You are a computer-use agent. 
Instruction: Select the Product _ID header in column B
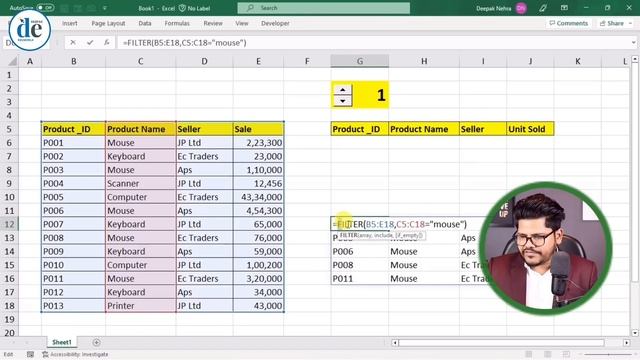pyautogui.click(x=73, y=129)
